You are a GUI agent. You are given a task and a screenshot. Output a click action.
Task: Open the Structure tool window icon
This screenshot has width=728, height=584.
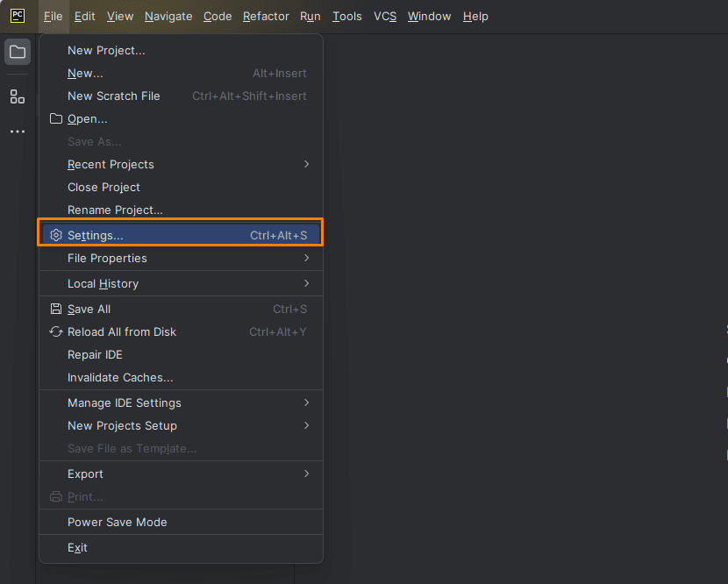click(x=18, y=96)
